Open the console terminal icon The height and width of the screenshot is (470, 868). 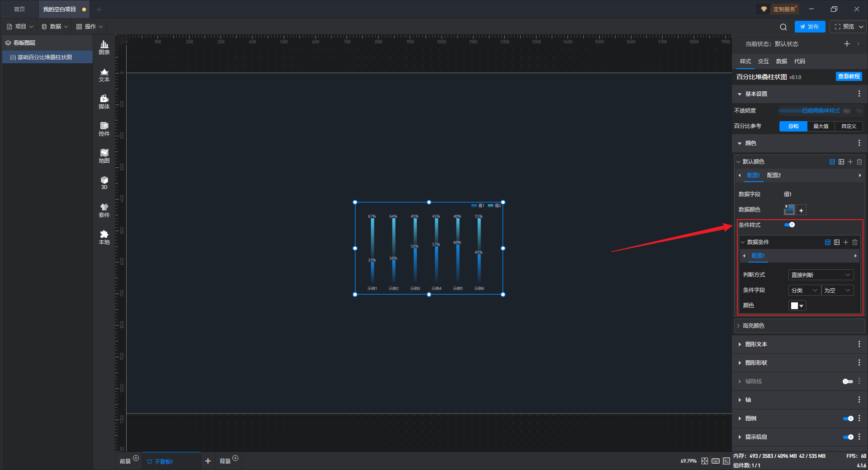coord(726,461)
